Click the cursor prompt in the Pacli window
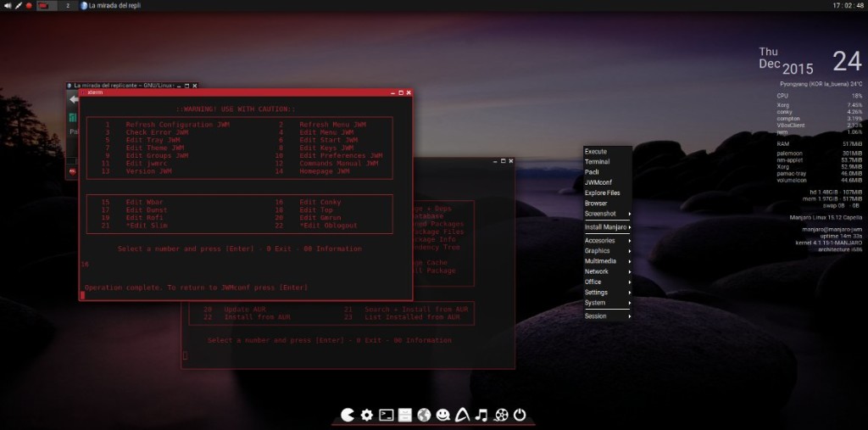Image resolution: width=868 pixels, height=430 pixels. [x=186, y=355]
